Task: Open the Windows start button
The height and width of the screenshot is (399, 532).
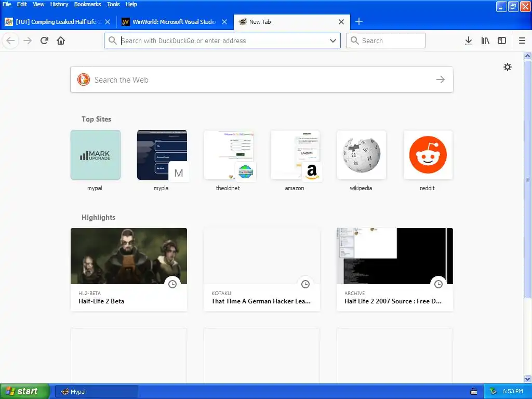Action: click(x=24, y=391)
